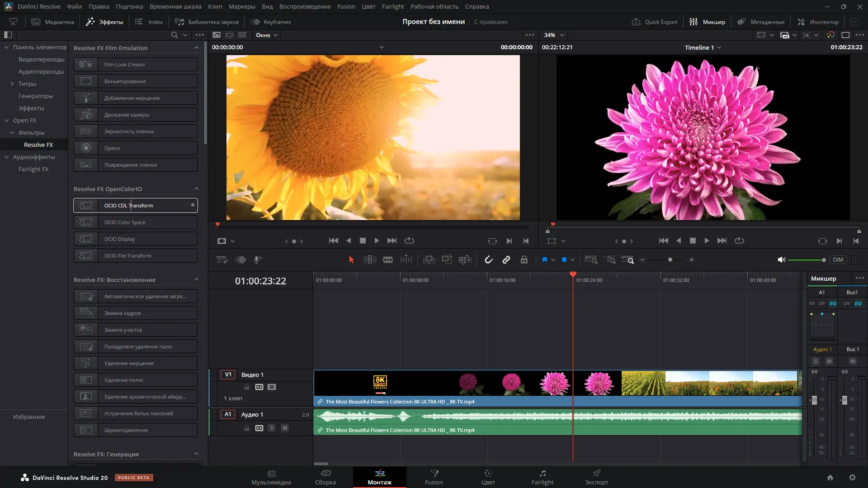Open the Inspector panel

tap(818, 22)
